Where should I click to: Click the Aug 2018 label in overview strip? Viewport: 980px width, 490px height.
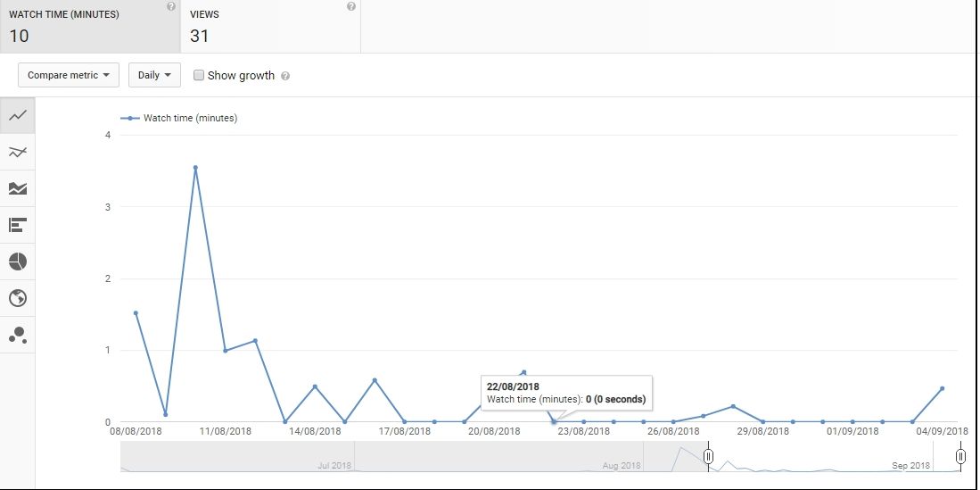coord(622,466)
